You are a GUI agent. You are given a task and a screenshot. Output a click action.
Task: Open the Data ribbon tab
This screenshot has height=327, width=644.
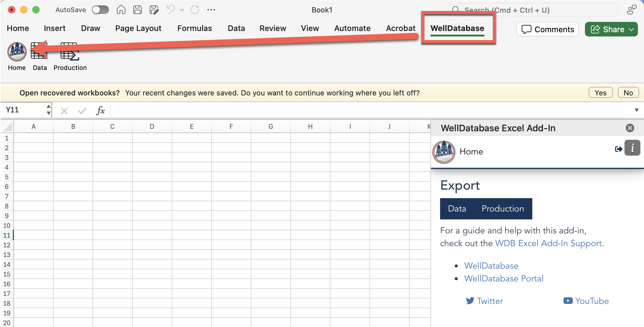pyautogui.click(x=236, y=28)
